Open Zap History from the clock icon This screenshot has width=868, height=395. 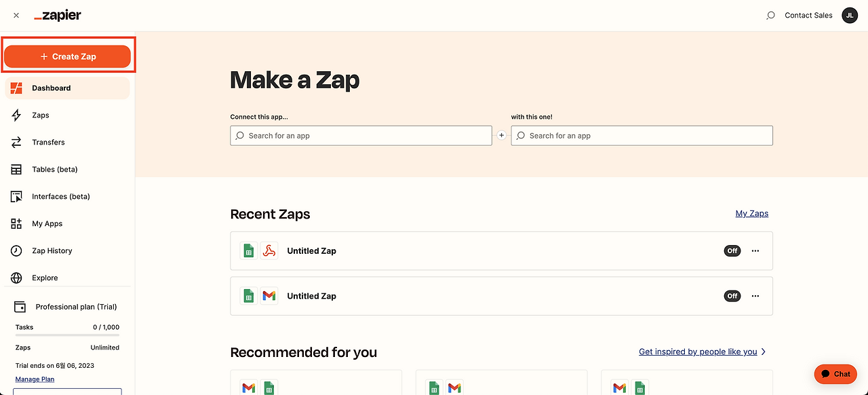coord(17,251)
